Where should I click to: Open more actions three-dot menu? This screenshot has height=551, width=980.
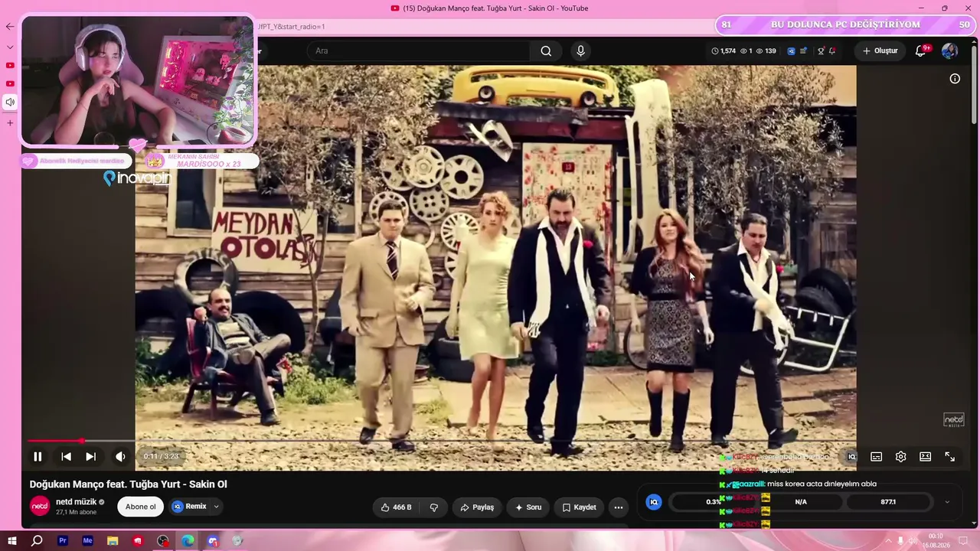click(x=619, y=507)
